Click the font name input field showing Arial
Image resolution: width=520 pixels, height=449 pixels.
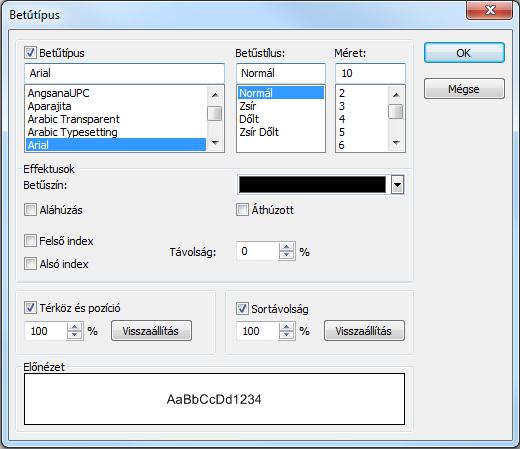click(x=124, y=73)
